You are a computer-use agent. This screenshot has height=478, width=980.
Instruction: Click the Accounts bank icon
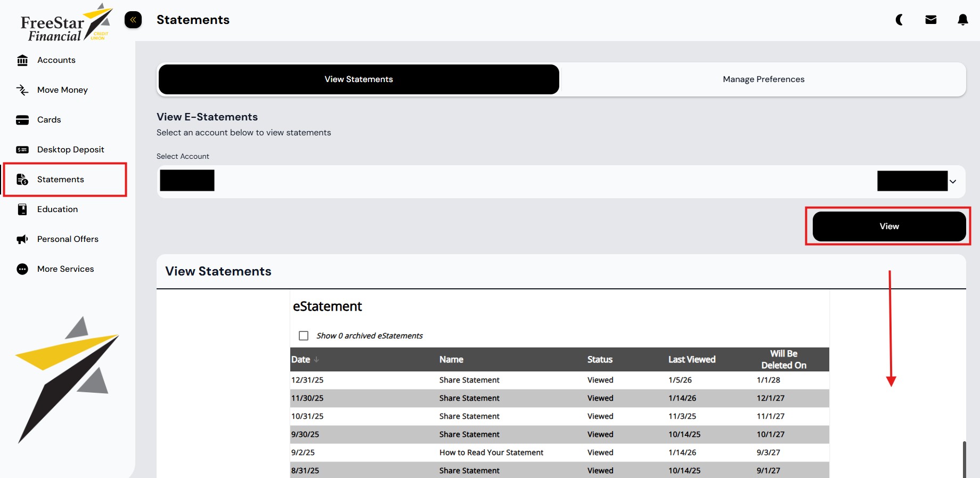click(22, 60)
